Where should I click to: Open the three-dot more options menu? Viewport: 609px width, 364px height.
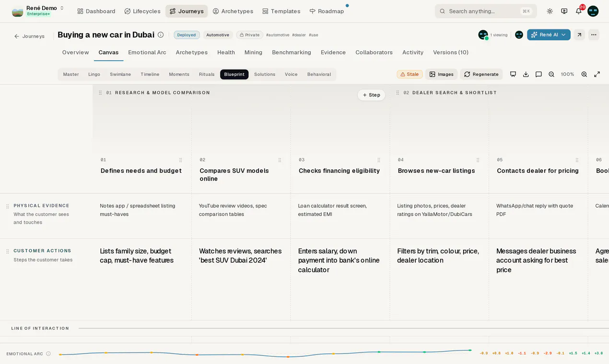click(x=594, y=35)
